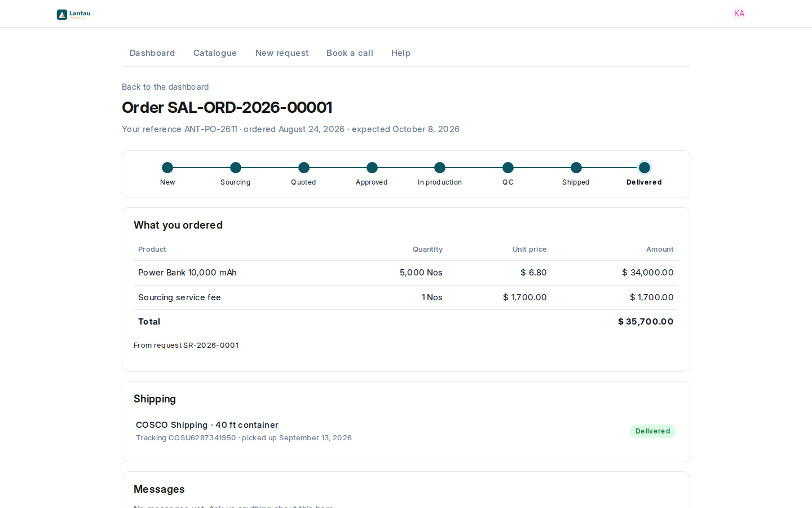Select the Delivered stage dot

click(x=645, y=168)
